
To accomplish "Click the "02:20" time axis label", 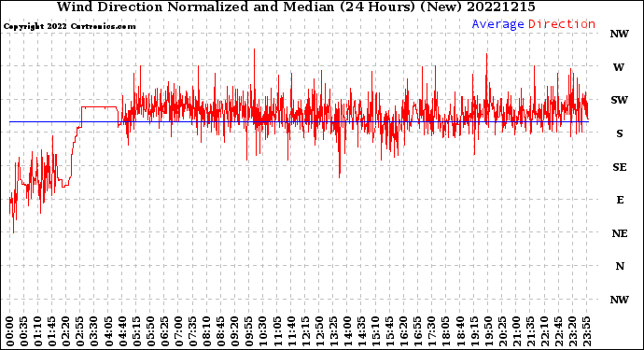I will [x=65, y=331].
